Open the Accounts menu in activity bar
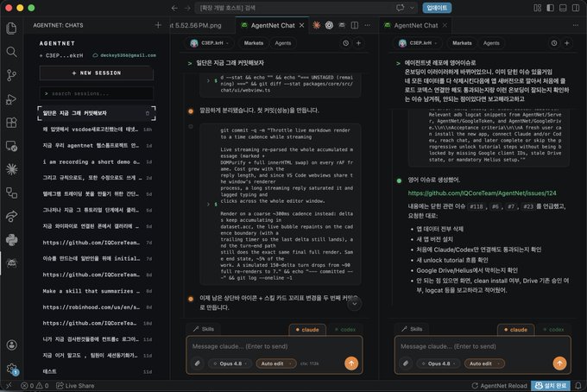 click(11, 345)
